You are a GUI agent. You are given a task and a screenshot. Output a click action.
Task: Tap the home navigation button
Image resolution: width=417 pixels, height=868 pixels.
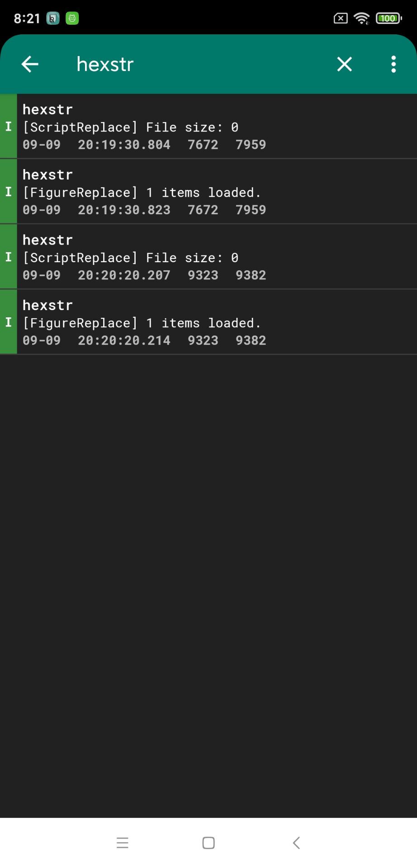click(x=208, y=843)
